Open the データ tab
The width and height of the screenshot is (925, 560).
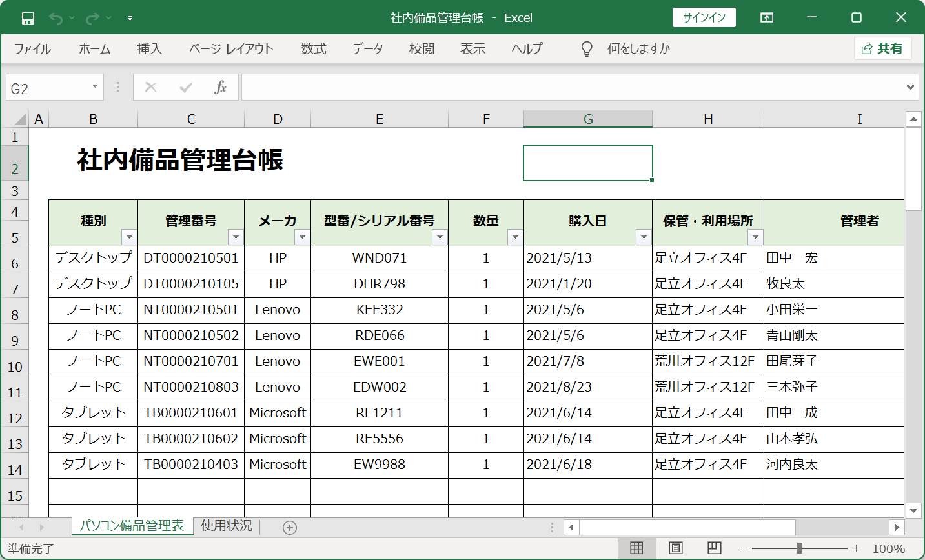[368, 49]
